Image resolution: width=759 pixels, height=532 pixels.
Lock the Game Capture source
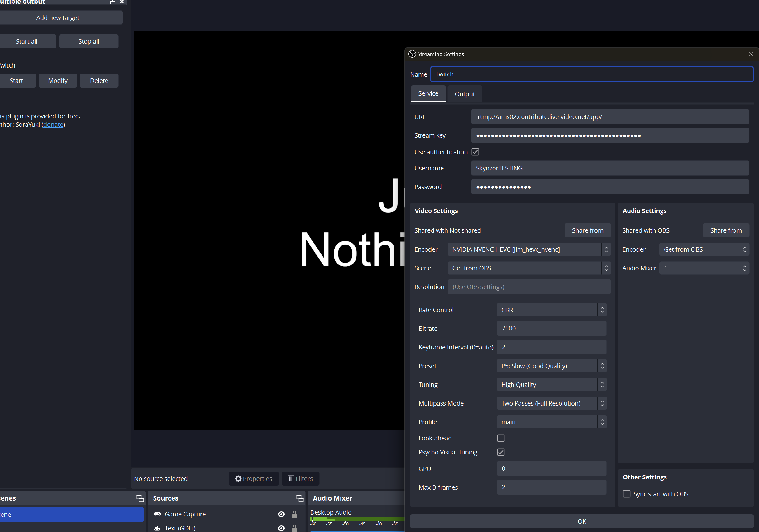click(x=294, y=514)
